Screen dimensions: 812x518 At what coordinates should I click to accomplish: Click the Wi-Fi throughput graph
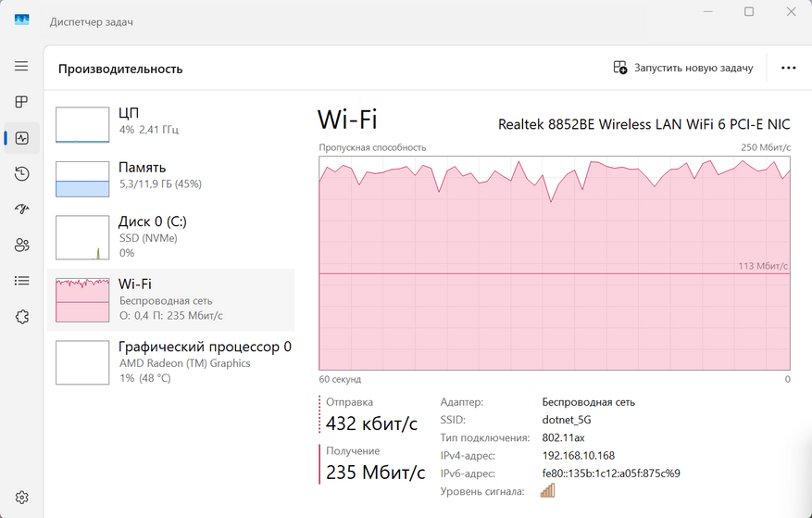click(554, 263)
